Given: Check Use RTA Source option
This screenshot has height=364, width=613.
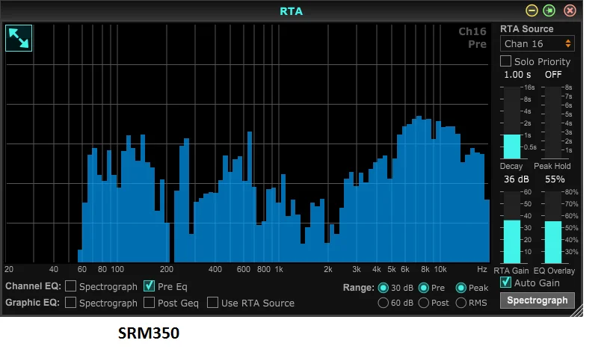Looking at the screenshot, I should click(212, 303).
